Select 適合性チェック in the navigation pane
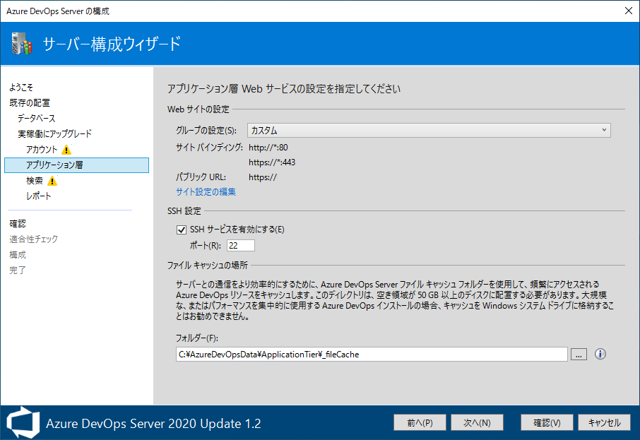Image resolution: width=640 pixels, height=440 pixels. tap(33, 239)
